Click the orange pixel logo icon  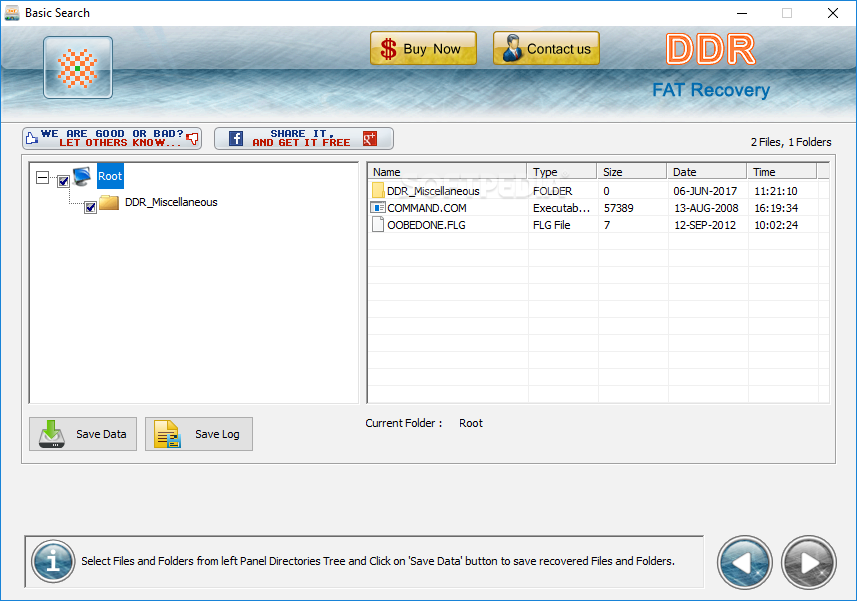(x=78, y=68)
